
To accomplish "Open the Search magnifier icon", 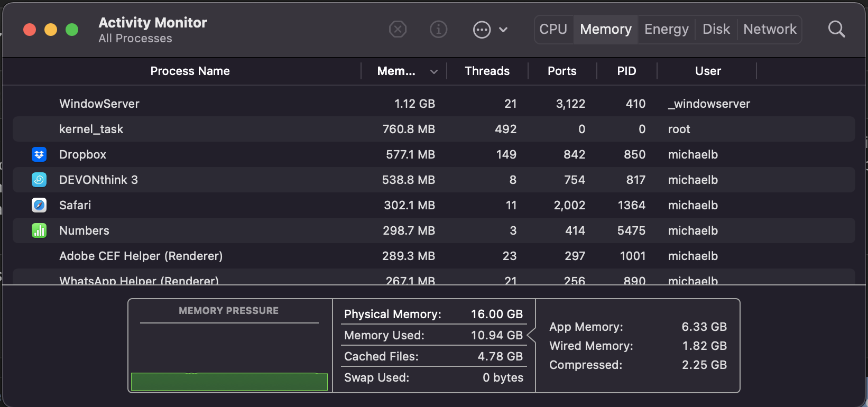I will pyautogui.click(x=836, y=29).
